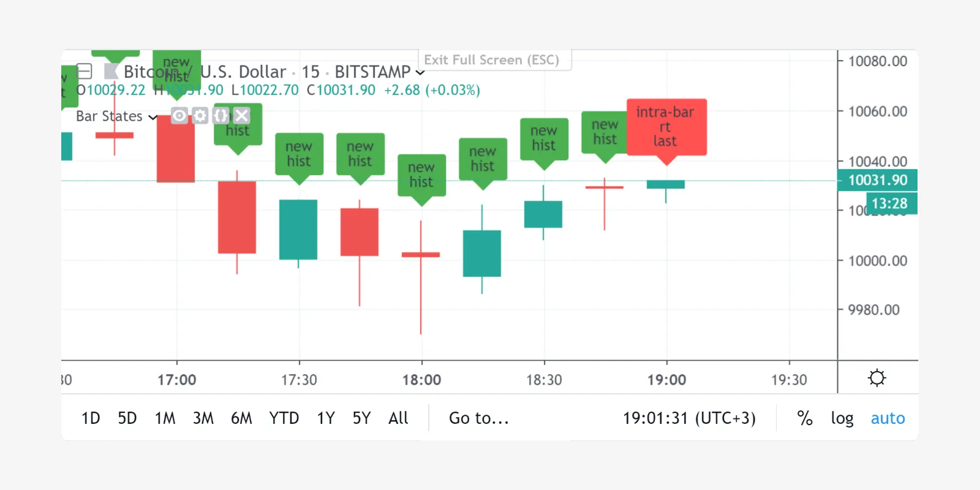The height and width of the screenshot is (490, 980).
Task: Expand the Bar States dropdown arrow
Action: pyautogui.click(x=153, y=117)
